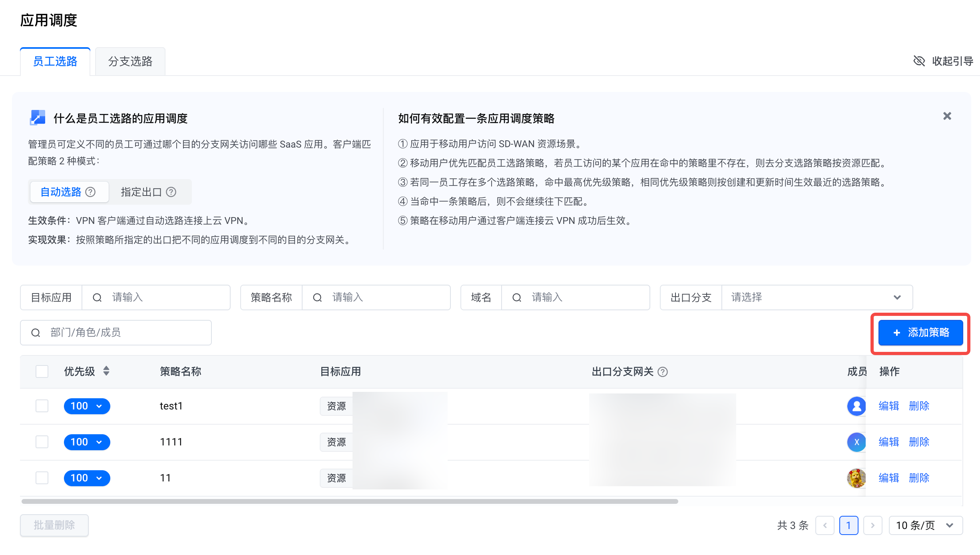Check the checkbox for policy 11 row
This screenshot has width=980, height=555.
(42, 478)
